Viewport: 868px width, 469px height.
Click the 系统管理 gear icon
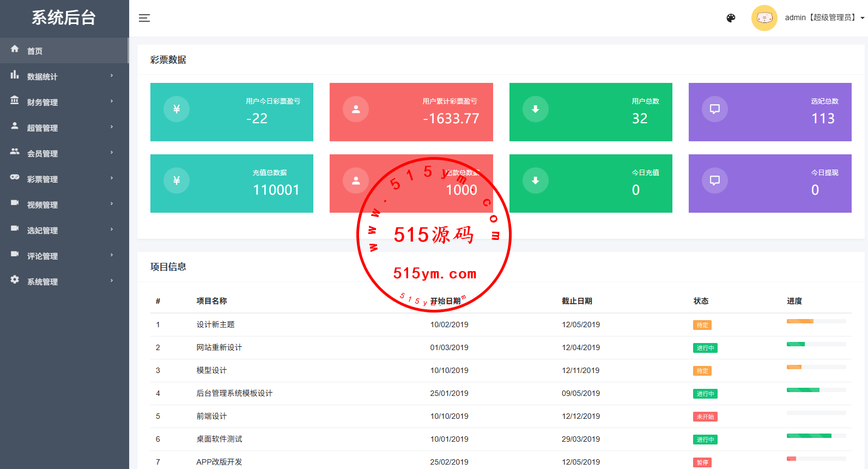tap(15, 280)
